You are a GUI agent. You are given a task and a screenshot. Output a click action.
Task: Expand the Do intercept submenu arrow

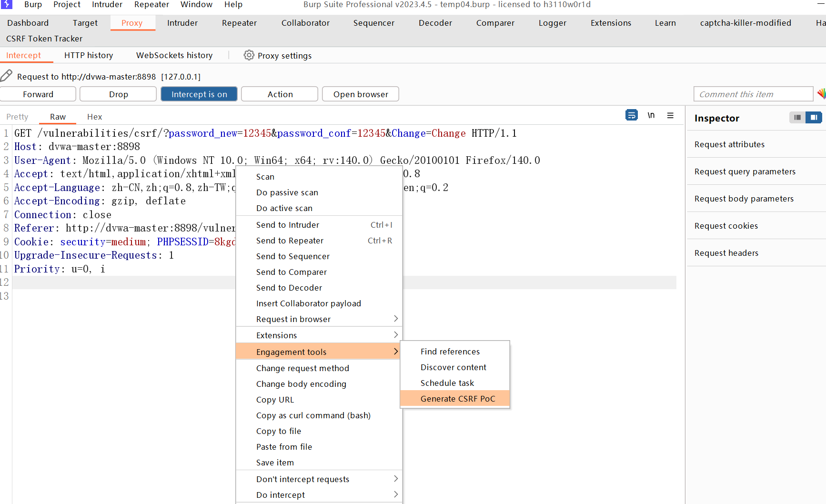(x=395, y=494)
